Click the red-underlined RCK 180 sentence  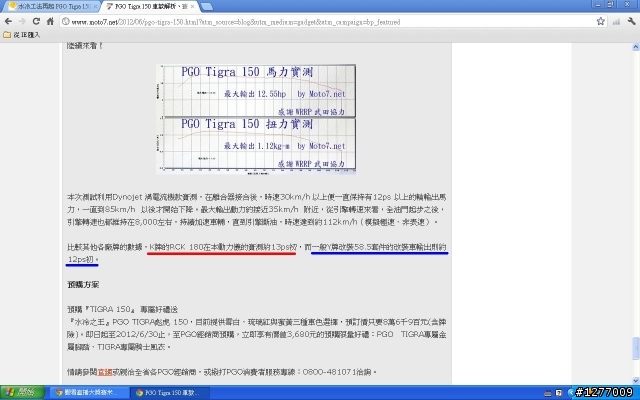click(x=223, y=247)
